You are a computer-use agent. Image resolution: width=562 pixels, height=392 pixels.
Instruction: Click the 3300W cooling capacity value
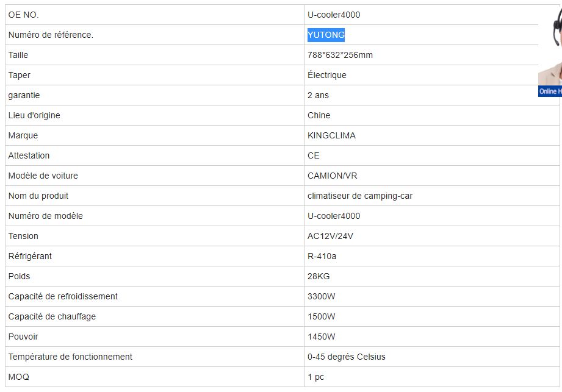point(322,296)
